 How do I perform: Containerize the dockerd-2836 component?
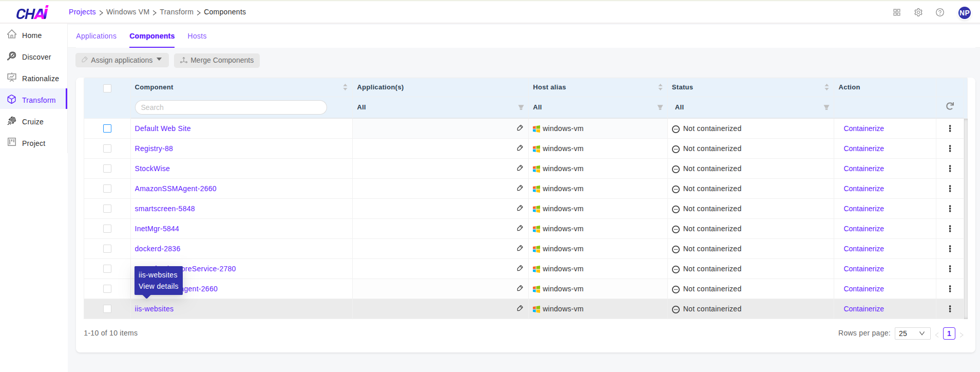tap(863, 249)
